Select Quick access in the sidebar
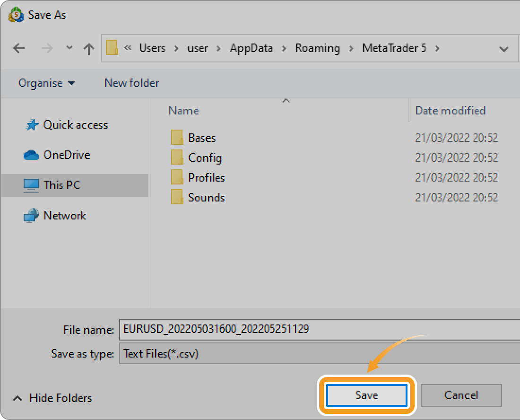520x420 pixels. coord(76,125)
